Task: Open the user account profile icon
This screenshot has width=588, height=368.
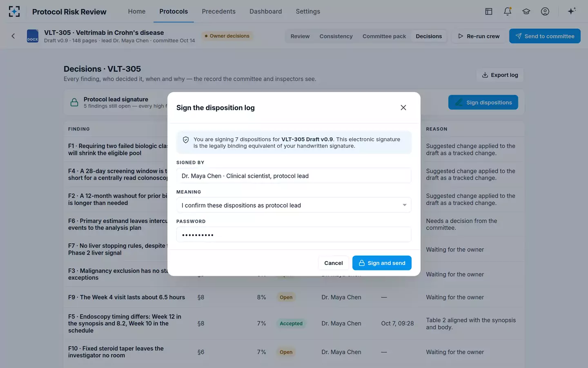Action: [x=545, y=11]
